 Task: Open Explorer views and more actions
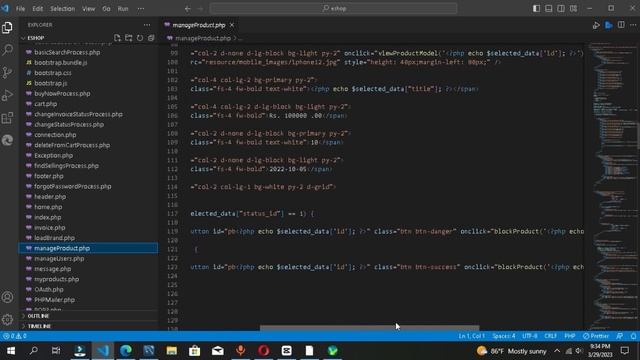(147, 25)
